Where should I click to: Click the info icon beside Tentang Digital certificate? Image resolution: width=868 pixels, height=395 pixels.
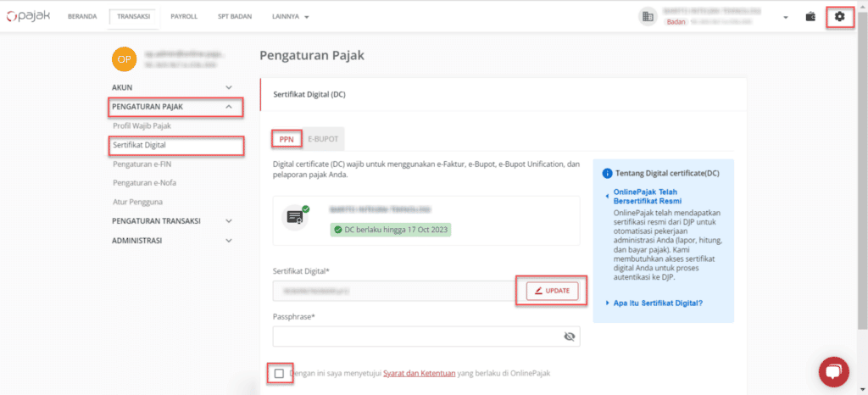[x=607, y=174]
